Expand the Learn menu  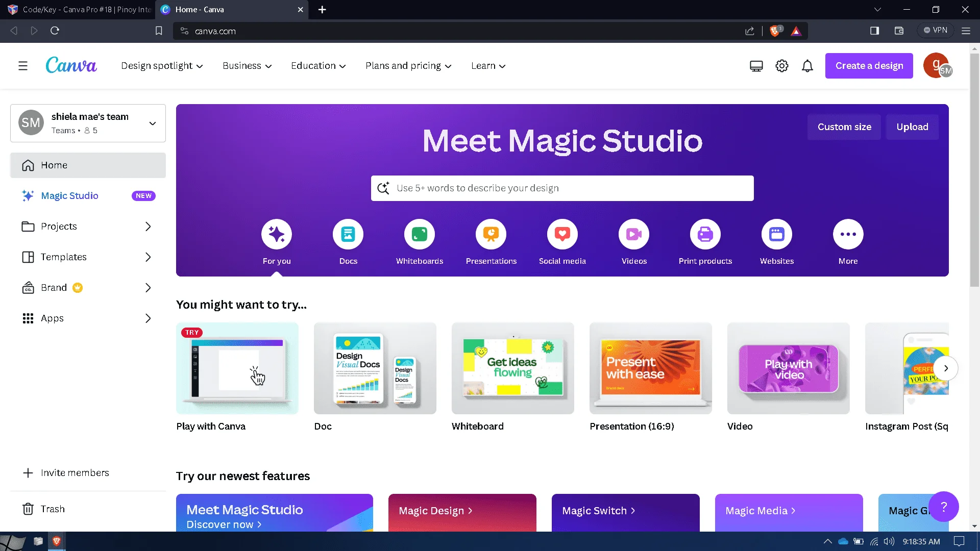pos(488,66)
